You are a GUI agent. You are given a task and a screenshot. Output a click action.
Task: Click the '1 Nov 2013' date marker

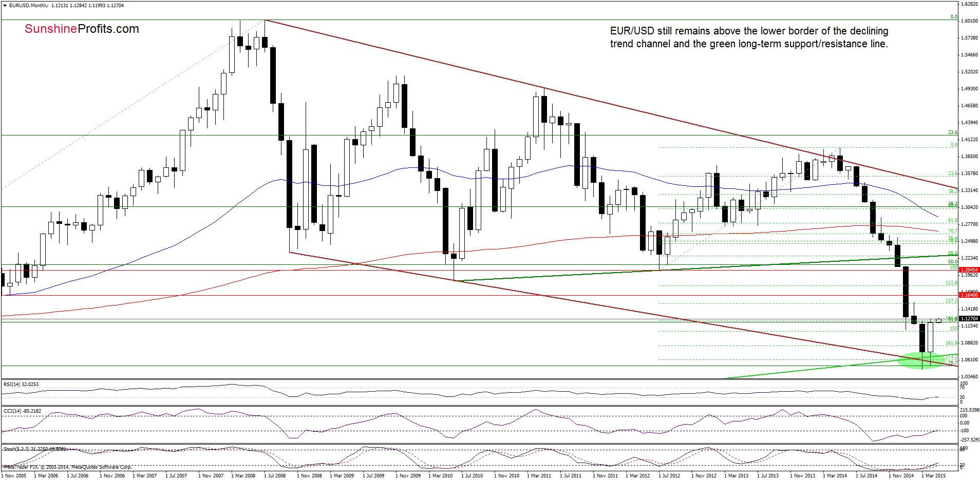[802, 476]
